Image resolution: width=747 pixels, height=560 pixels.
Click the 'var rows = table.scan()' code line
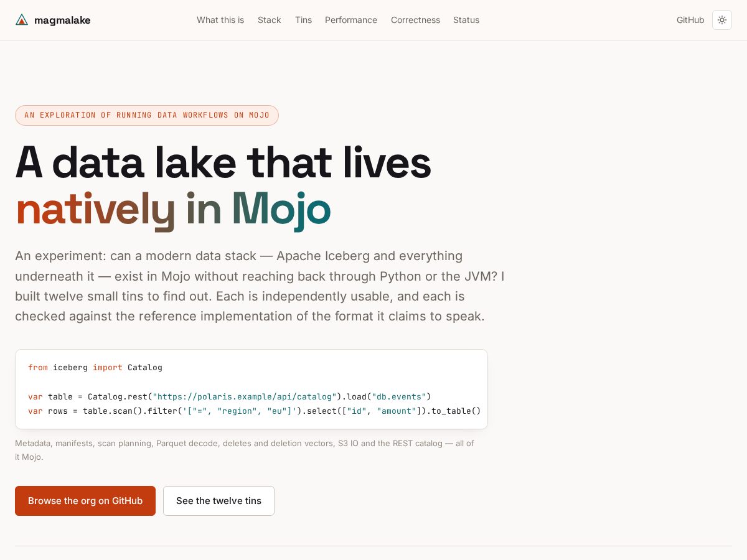255,411
